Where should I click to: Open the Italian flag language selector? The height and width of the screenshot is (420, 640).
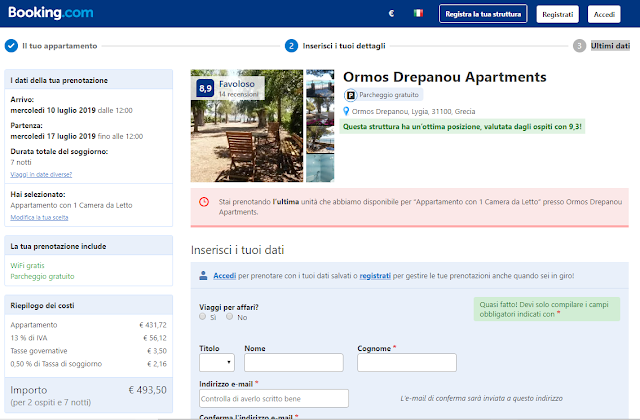coord(418,13)
